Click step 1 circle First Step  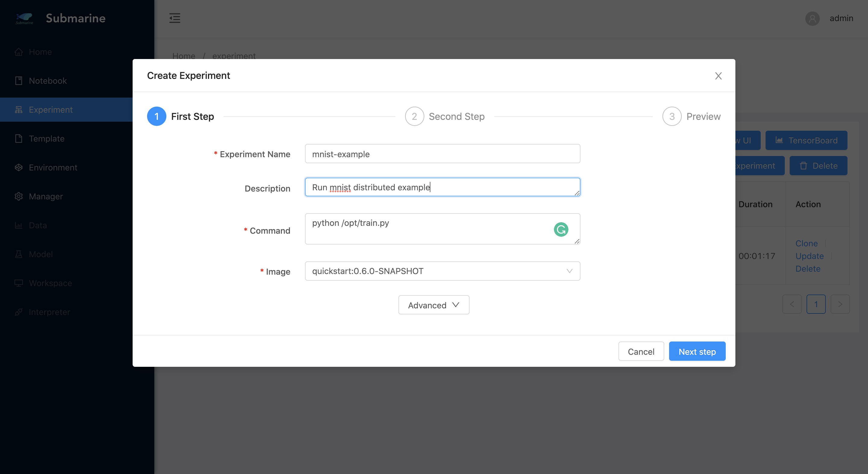click(156, 117)
